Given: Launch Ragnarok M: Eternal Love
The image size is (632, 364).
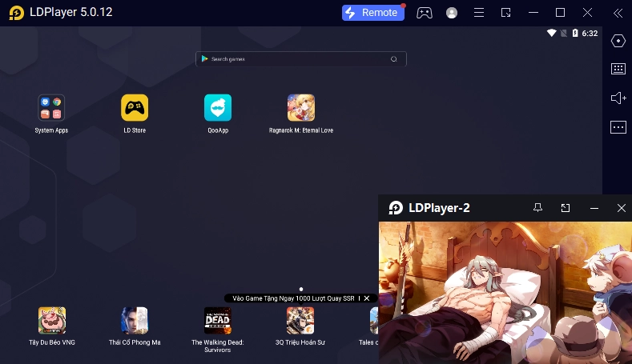Looking at the screenshot, I should [x=301, y=108].
